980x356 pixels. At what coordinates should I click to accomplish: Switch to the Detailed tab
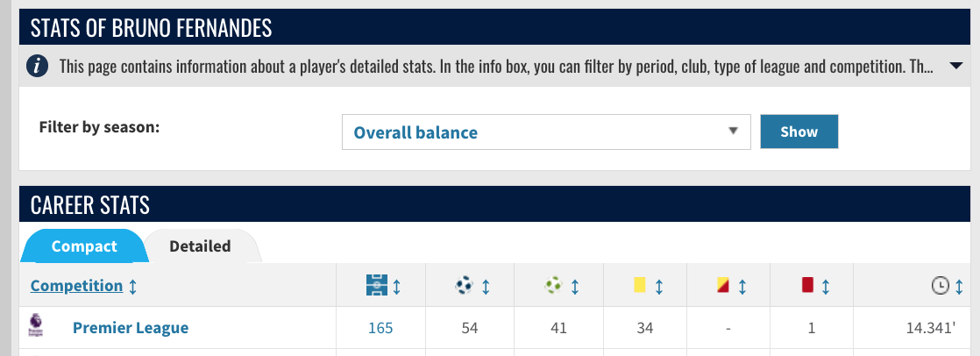point(200,246)
